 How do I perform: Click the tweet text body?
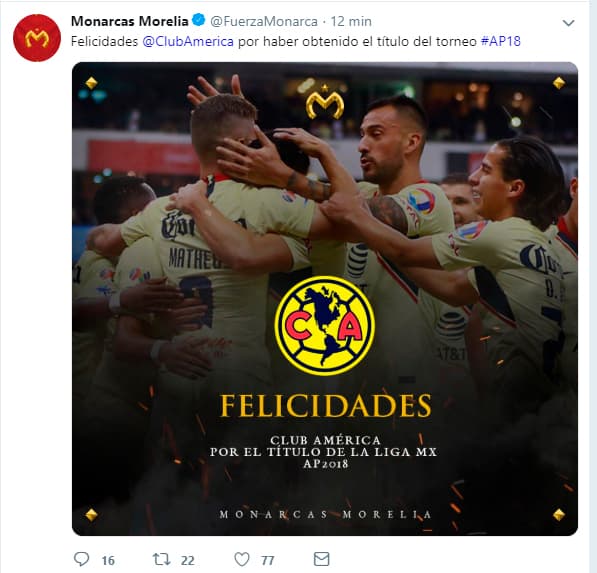point(295,41)
